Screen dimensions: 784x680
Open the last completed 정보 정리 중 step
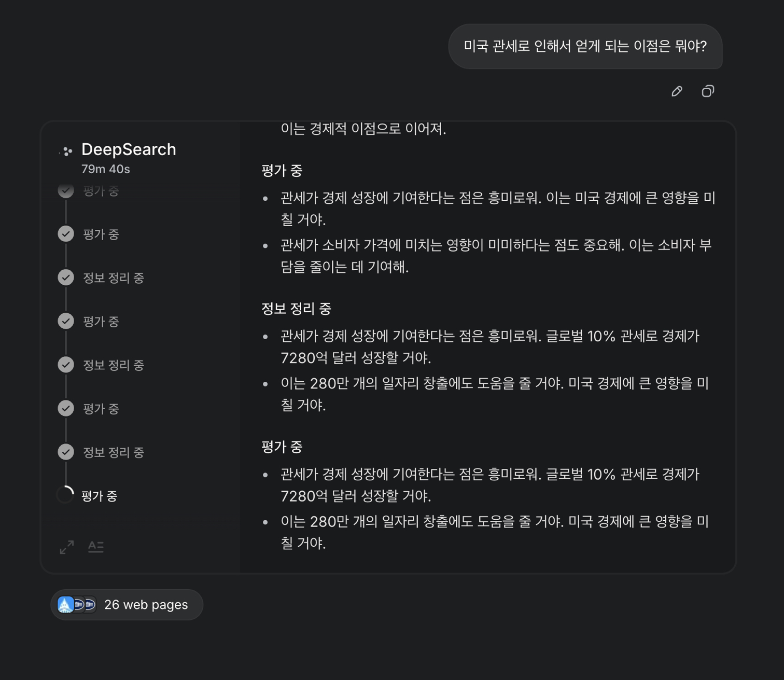[x=113, y=452]
